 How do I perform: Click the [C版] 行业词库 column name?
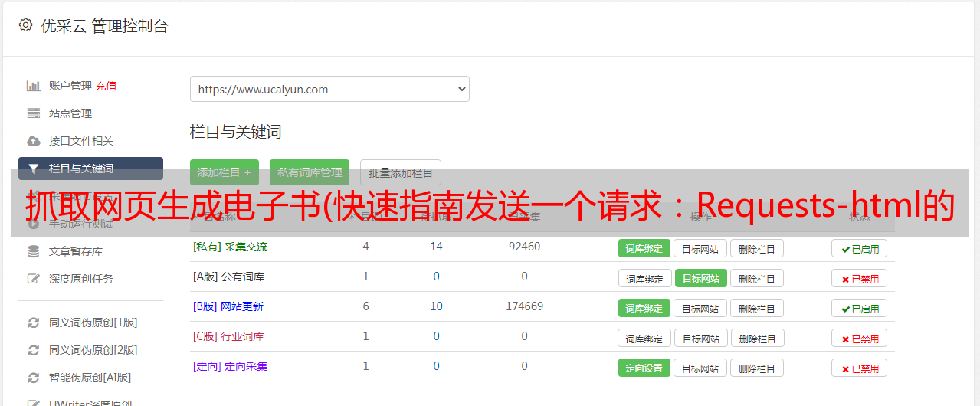click(228, 336)
